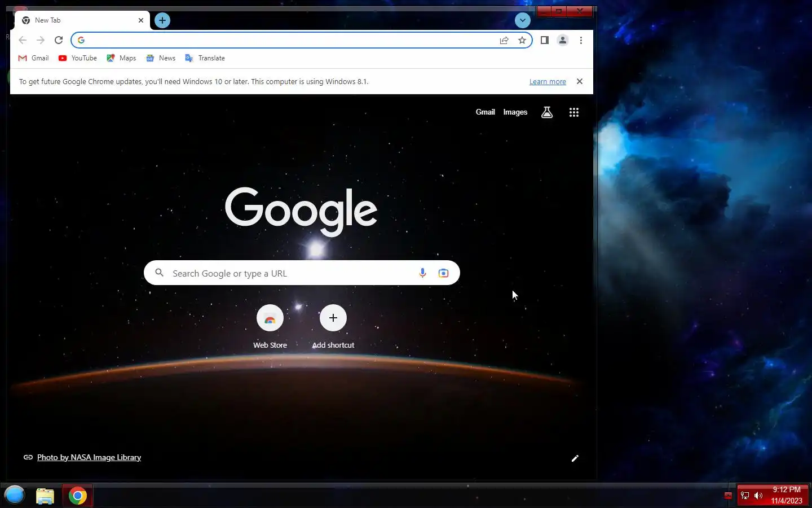Click the red flag tray icon
Image resolution: width=812 pixels, height=508 pixels.
point(728,496)
